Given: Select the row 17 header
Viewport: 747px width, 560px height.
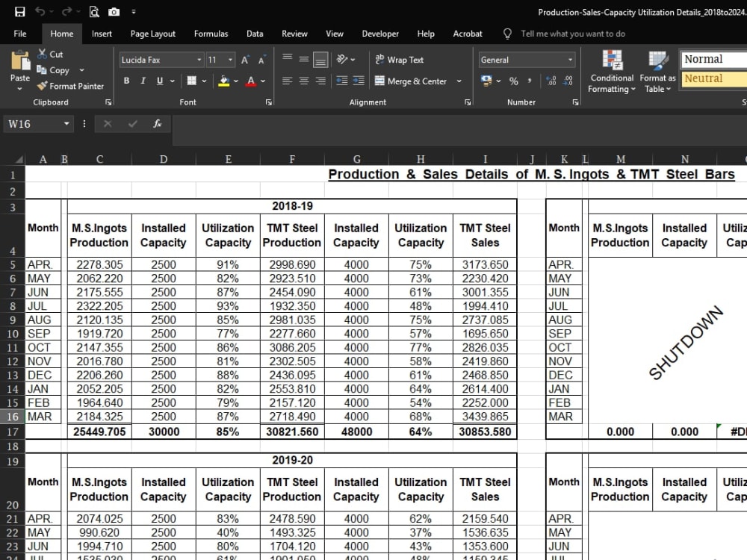Looking at the screenshot, I should [x=13, y=432].
